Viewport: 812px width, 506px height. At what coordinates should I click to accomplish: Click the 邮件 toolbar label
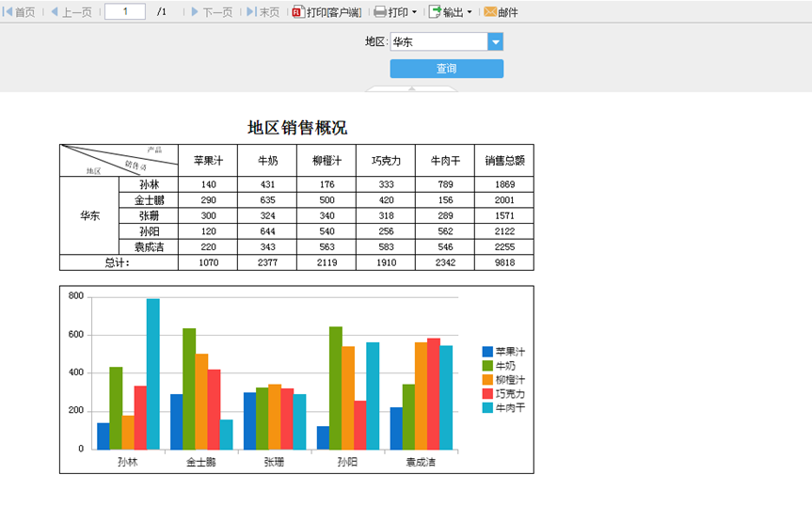pyautogui.click(x=508, y=12)
